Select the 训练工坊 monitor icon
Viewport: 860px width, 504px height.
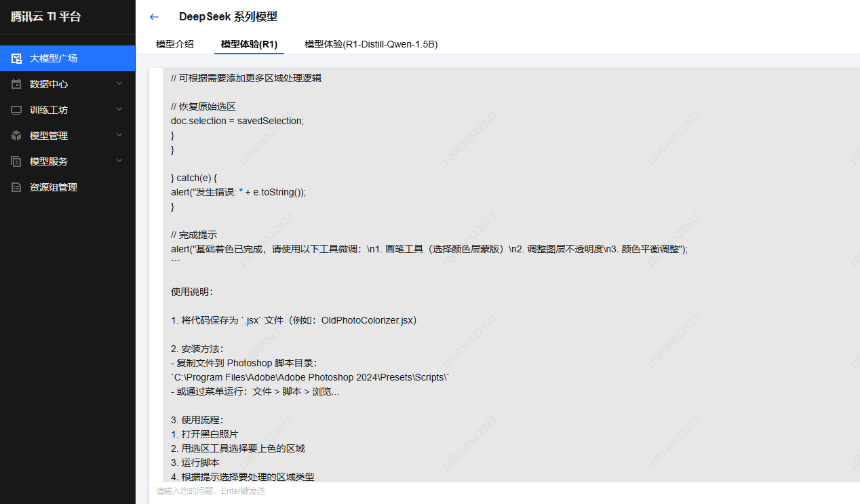pyautogui.click(x=16, y=110)
